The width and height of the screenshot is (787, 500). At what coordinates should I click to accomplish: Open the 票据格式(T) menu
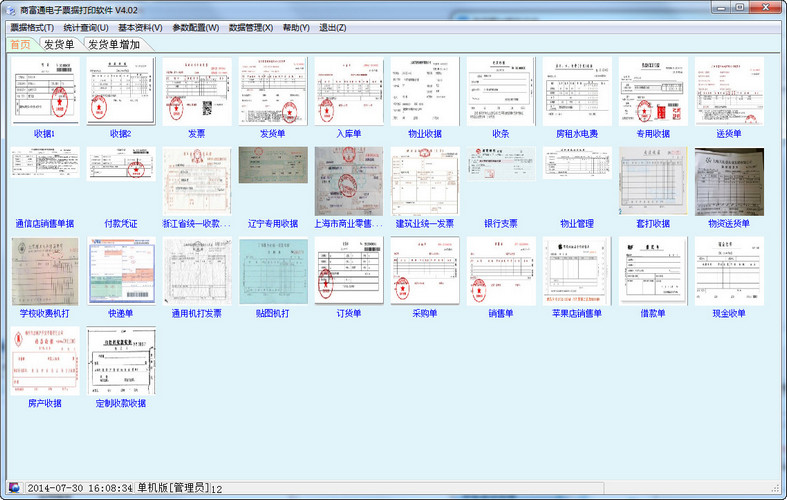tap(32, 27)
